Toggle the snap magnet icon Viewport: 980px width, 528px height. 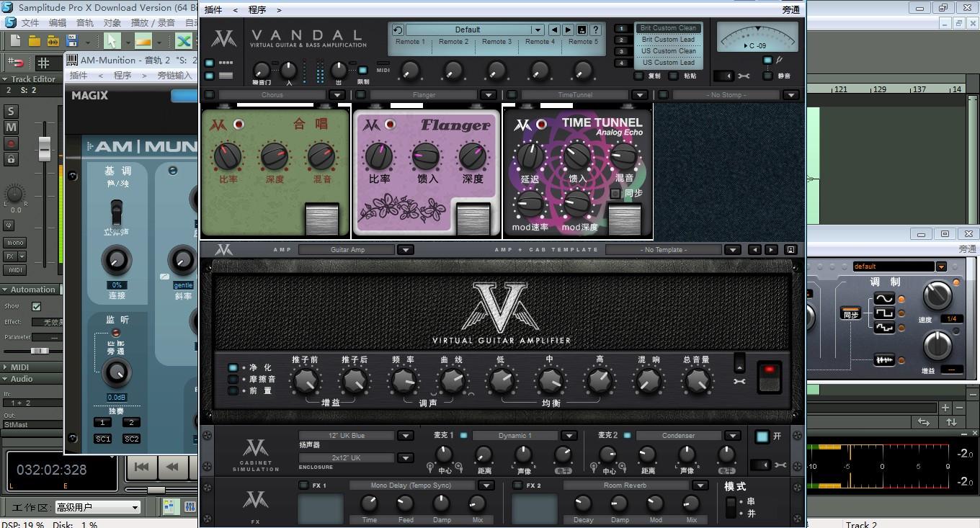17,63
